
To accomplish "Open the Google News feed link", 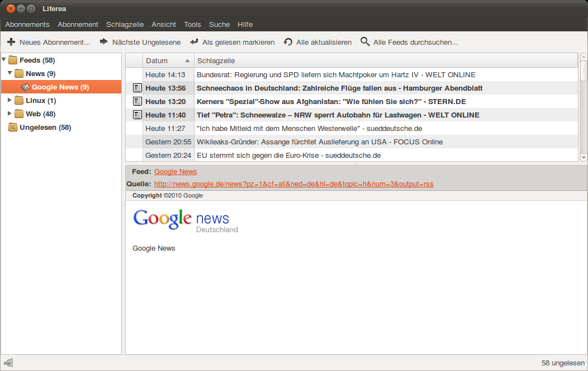I will tap(176, 172).
